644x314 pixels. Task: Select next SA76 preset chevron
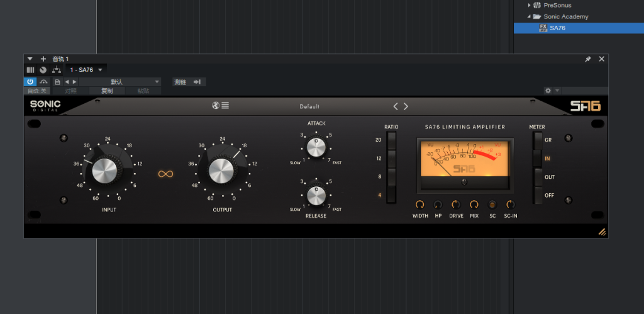pos(406,106)
